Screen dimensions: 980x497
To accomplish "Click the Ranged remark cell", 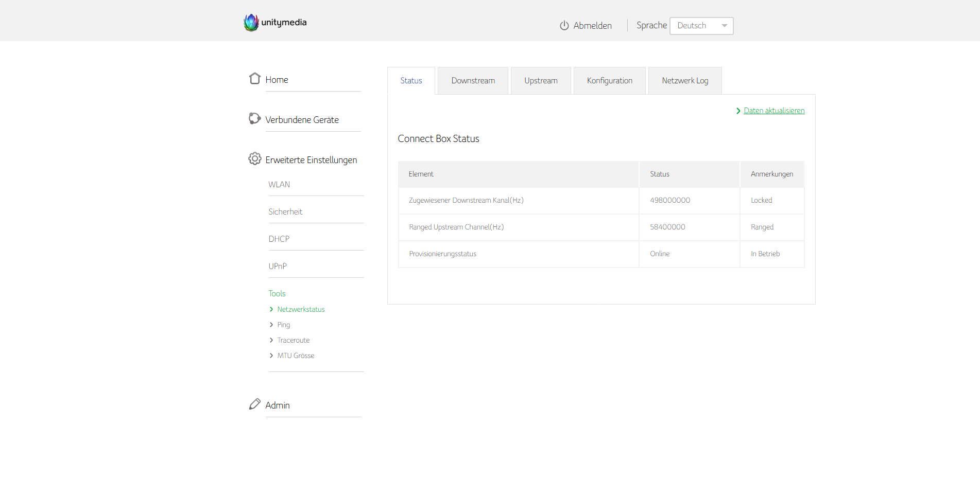I will pyautogui.click(x=772, y=227).
